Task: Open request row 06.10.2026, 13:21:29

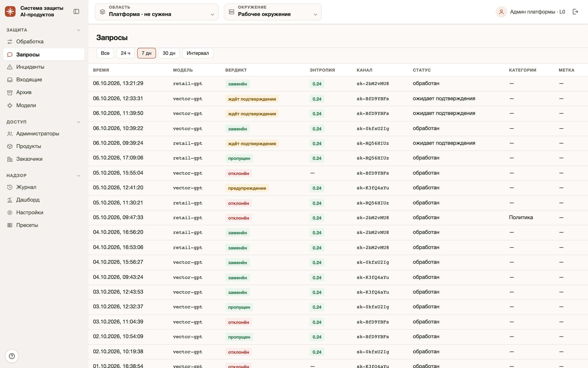Action: tap(338, 84)
